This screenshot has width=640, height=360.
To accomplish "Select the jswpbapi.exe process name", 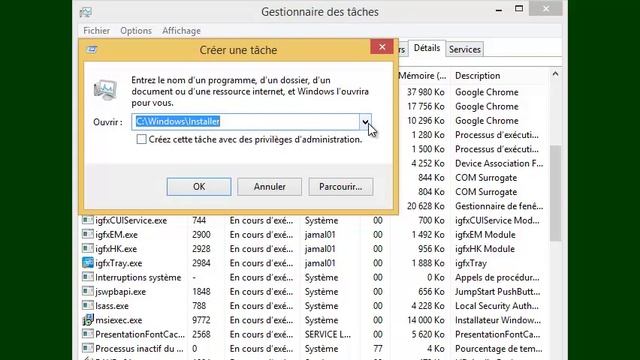I will 120,292.
